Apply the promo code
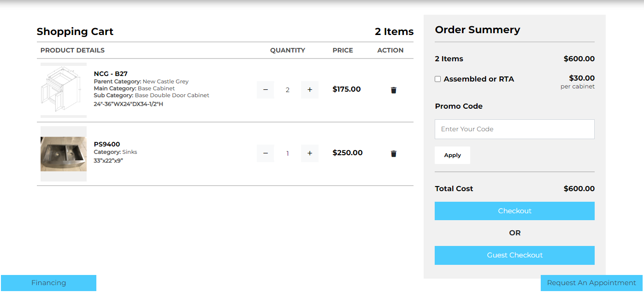This screenshot has width=644, height=298. [x=452, y=155]
